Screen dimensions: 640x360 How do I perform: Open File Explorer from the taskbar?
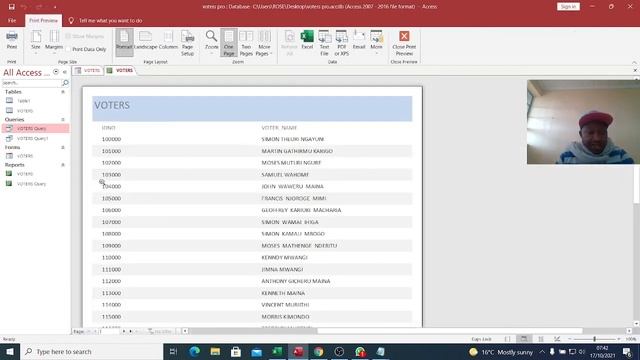[216, 351]
